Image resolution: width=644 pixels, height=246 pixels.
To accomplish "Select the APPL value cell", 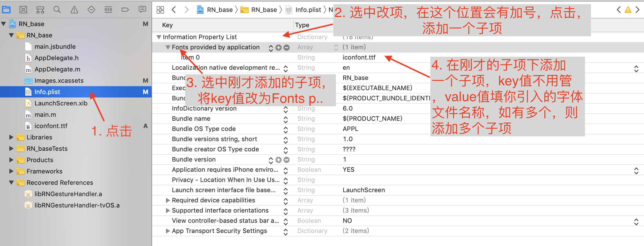I will point(350,129).
